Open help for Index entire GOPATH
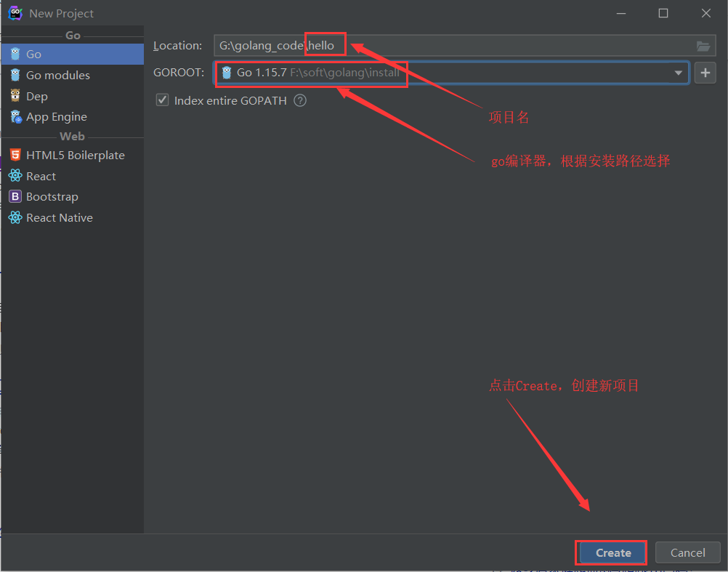This screenshot has height=572, width=728. tap(300, 100)
